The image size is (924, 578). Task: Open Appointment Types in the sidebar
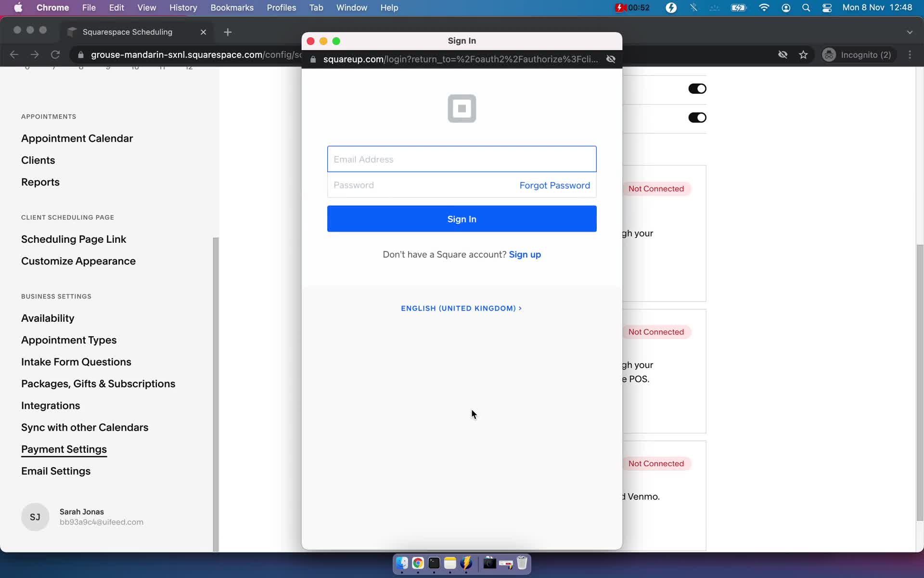click(69, 340)
